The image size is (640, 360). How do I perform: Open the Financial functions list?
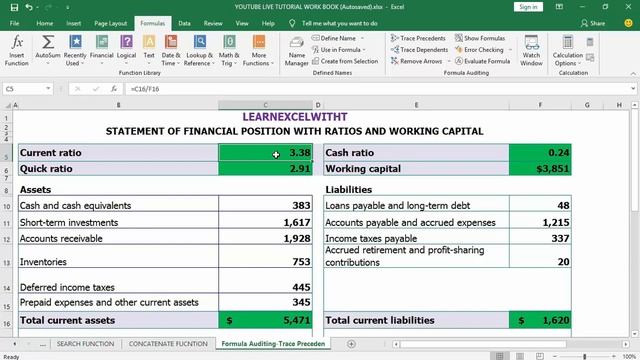pos(102,51)
